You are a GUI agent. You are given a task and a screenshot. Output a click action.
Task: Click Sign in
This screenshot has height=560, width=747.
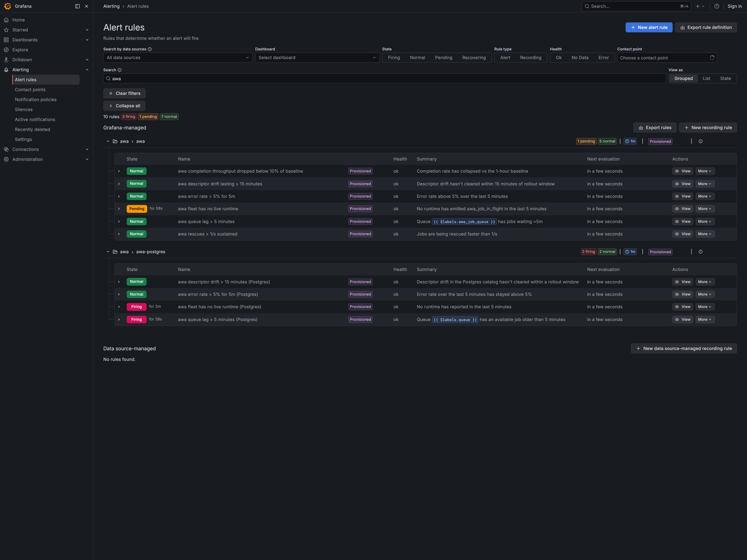pyautogui.click(x=735, y=6)
